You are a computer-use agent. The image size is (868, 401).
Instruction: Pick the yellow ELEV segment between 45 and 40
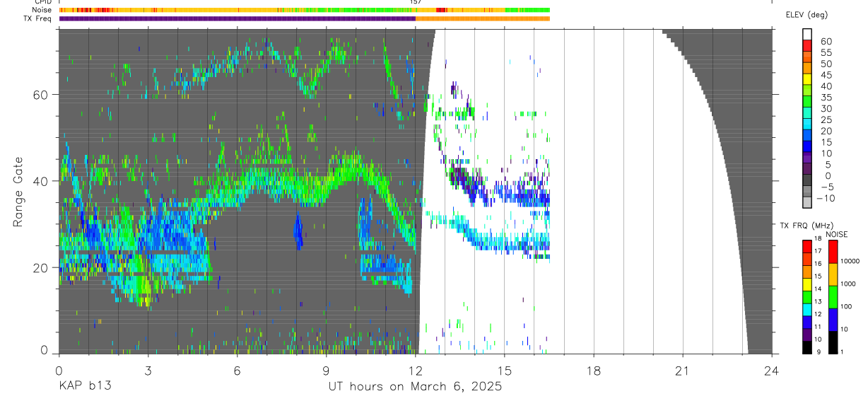tap(807, 79)
